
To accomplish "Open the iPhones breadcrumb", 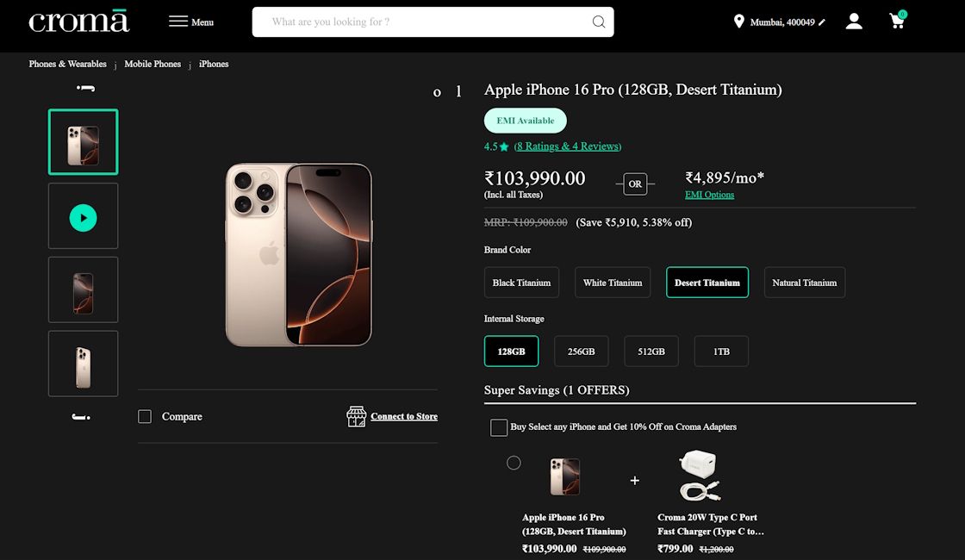I will 214,64.
